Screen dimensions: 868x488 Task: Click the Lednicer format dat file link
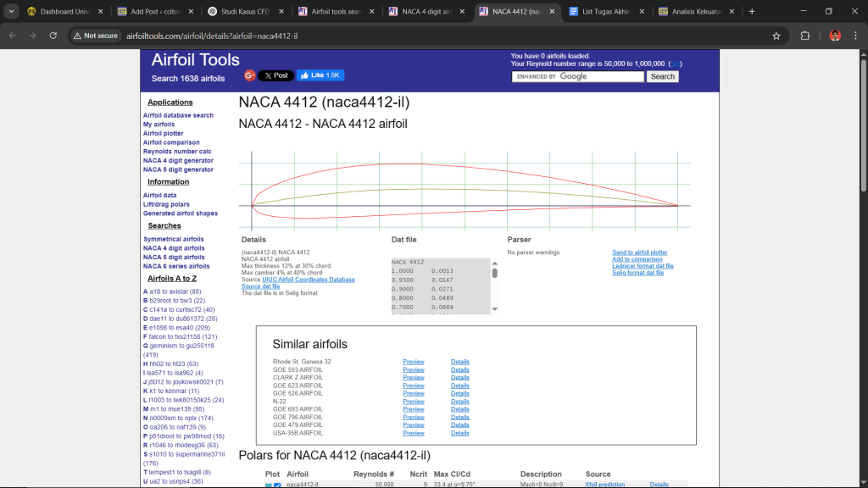click(x=643, y=266)
